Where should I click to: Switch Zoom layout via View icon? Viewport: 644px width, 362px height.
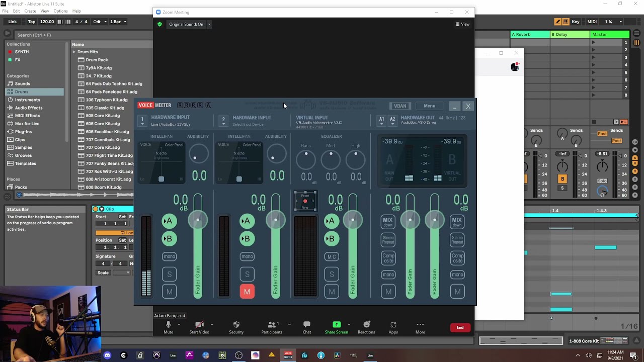pos(462,24)
